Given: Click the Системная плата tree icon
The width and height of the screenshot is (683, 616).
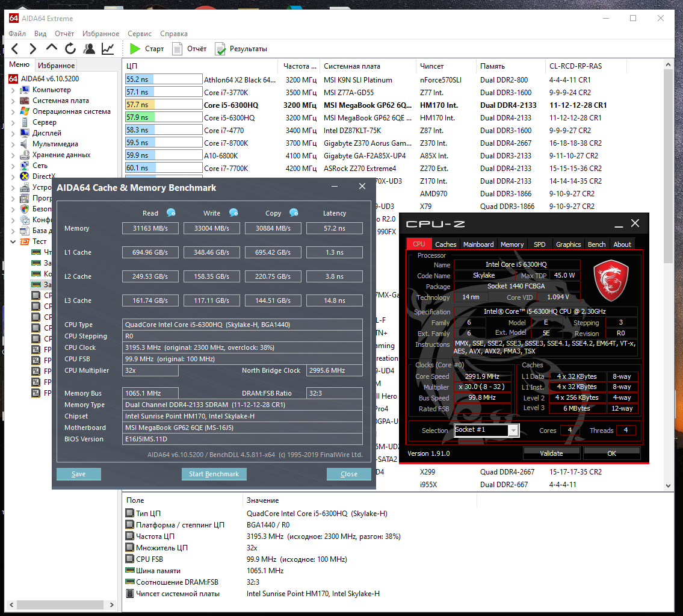Looking at the screenshot, I should [x=25, y=101].
